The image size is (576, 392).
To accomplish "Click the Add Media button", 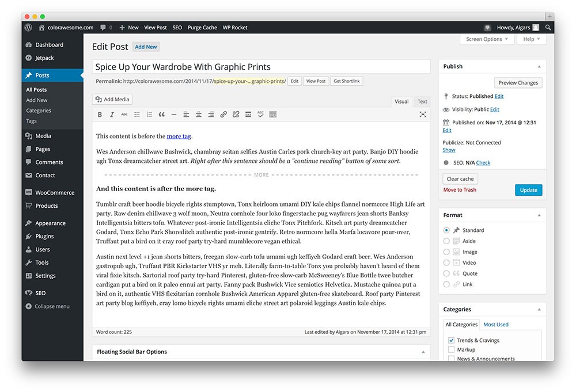I will (112, 100).
